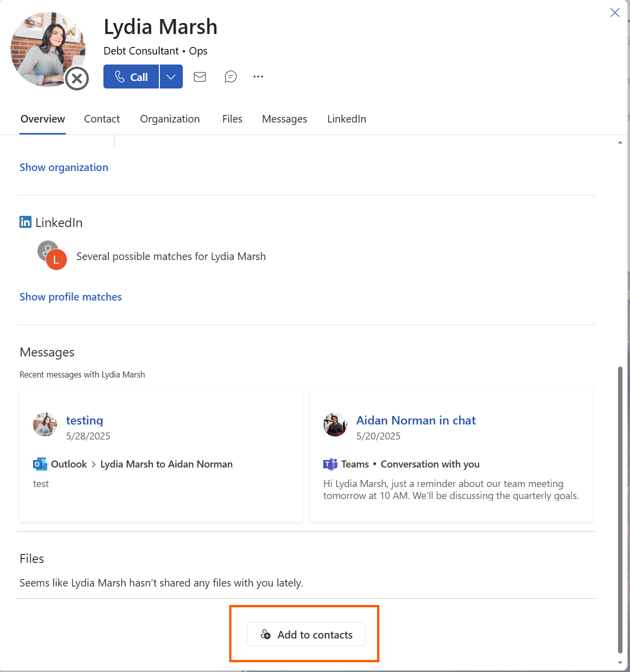Open the more options ellipsis menu
Image resolution: width=630 pixels, height=672 pixels.
(x=258, y=76)
